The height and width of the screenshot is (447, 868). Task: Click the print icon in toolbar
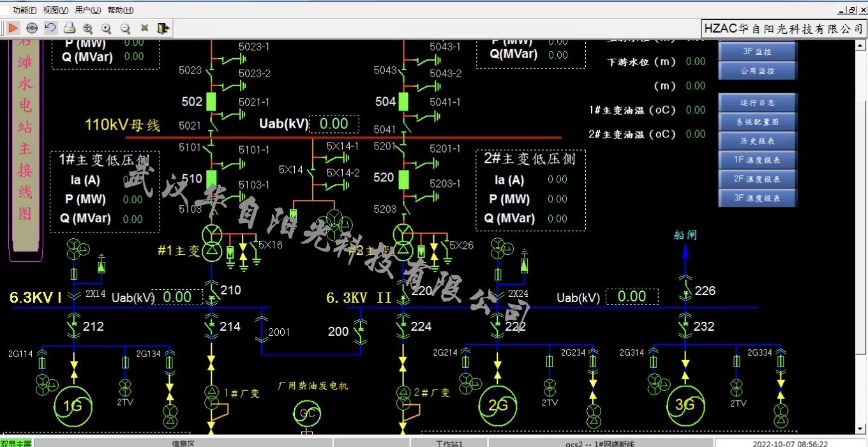click(x=70, y=28)
